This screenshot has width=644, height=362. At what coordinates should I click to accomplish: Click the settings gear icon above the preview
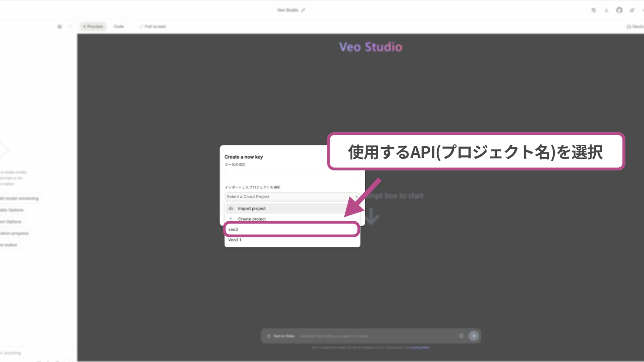click(60, 26)
